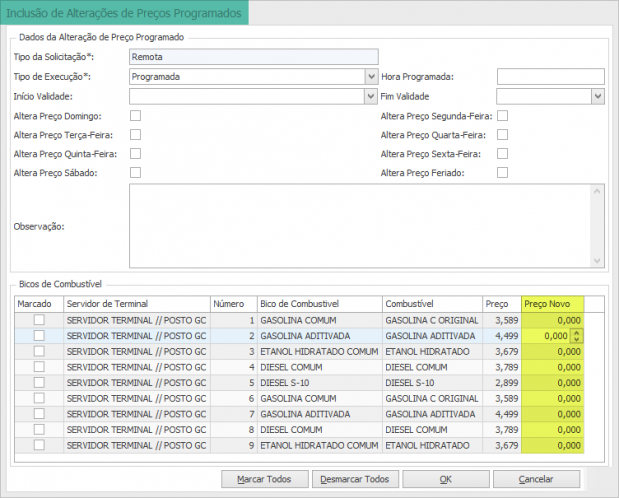
Task: Sort by Servidor de Terminal column header
Action: pos(137,304)
